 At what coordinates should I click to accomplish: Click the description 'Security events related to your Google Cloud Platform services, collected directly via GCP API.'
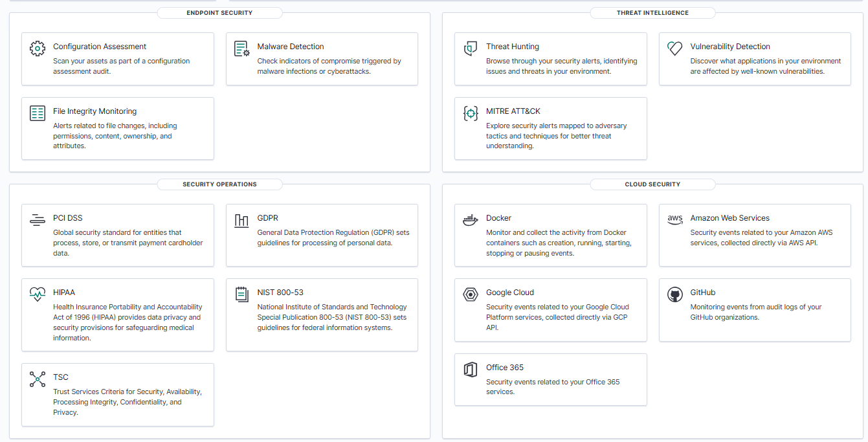point(558,317)
